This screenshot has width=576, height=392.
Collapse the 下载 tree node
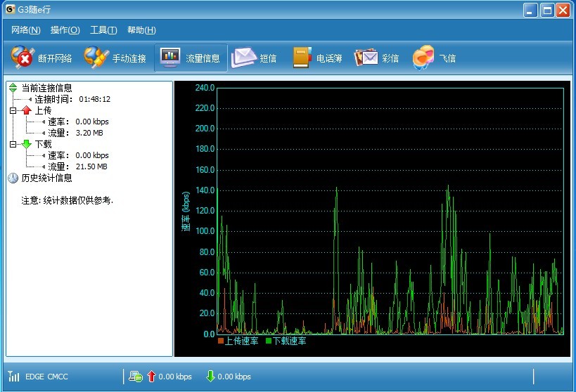pyautogui.click(x=13, y=144)
